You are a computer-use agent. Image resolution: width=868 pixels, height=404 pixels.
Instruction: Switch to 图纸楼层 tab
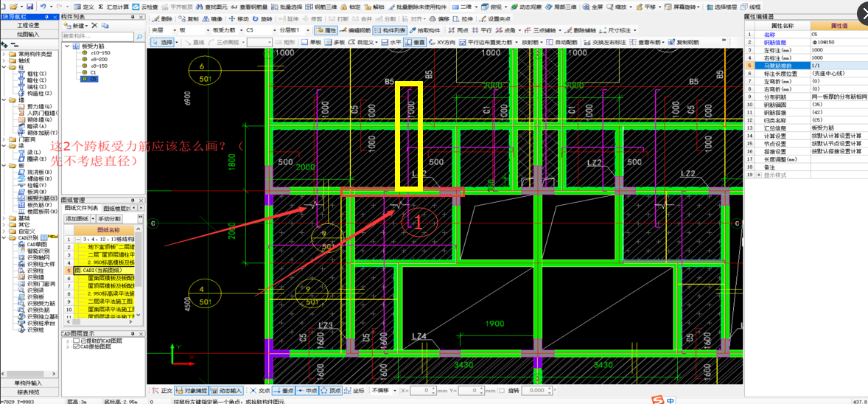pyautogui.click(x=117, y=208)
